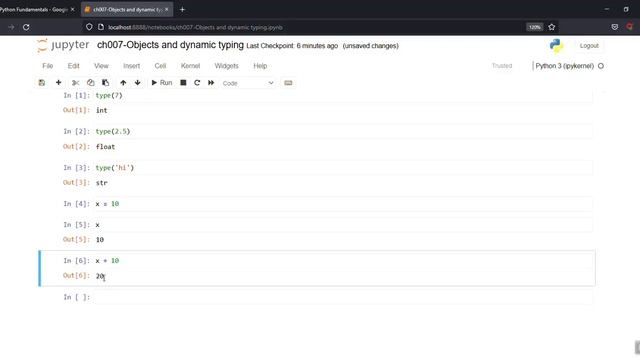Copy selected cells icon
Image resolution: width=640 pixels, height=360 pixels.
(90, 83)
